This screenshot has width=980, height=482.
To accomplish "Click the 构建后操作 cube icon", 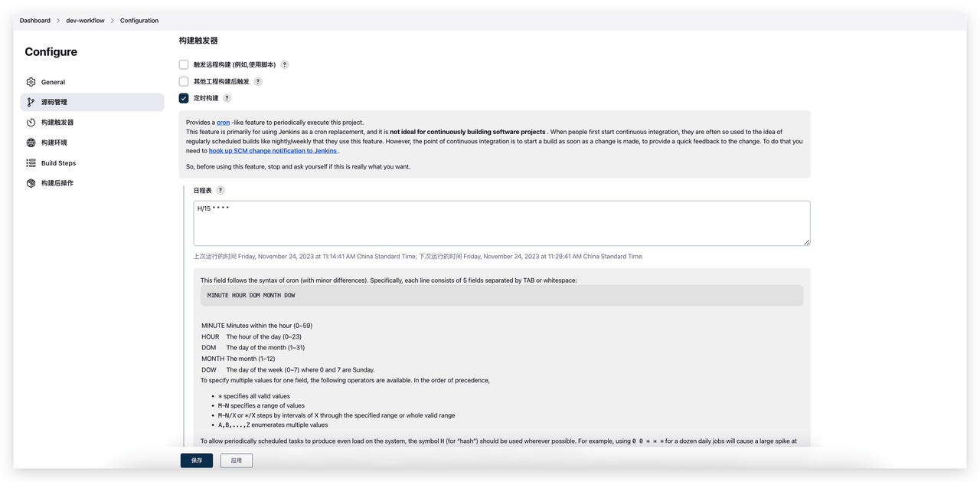I will (x=31, y=183).
